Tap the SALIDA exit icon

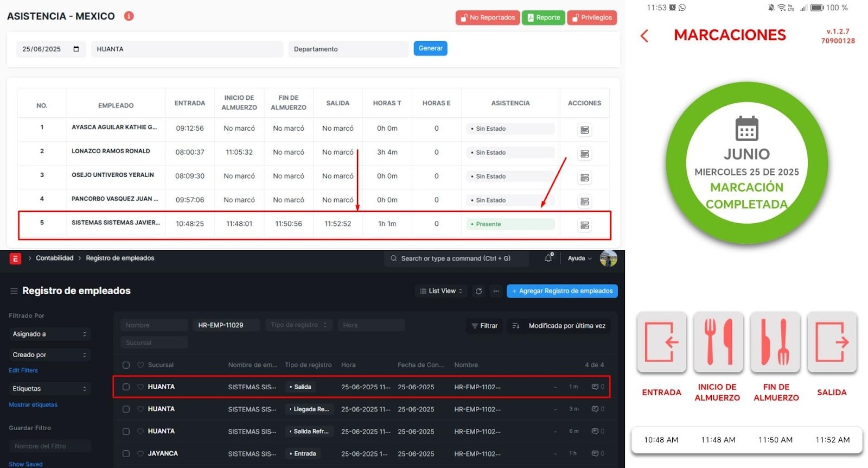pos(832,342)
